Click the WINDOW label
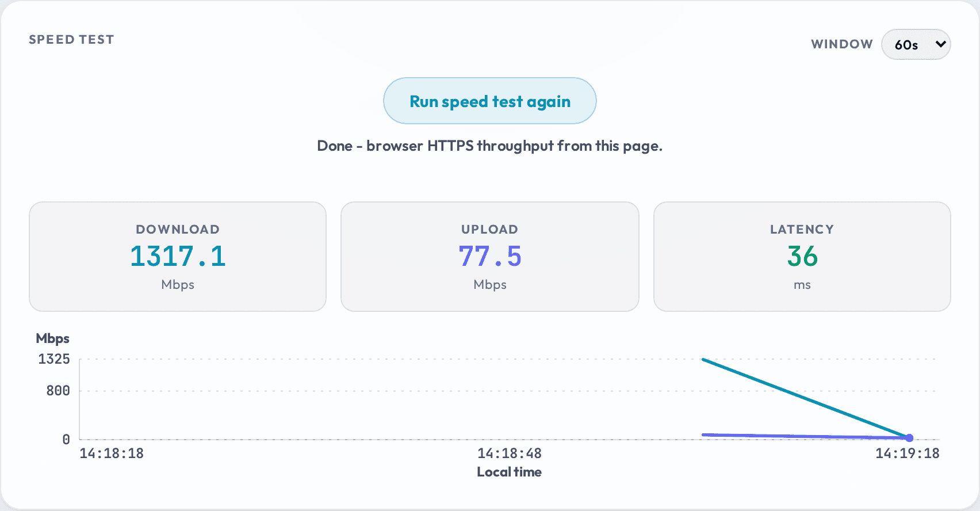 point(842,44)
